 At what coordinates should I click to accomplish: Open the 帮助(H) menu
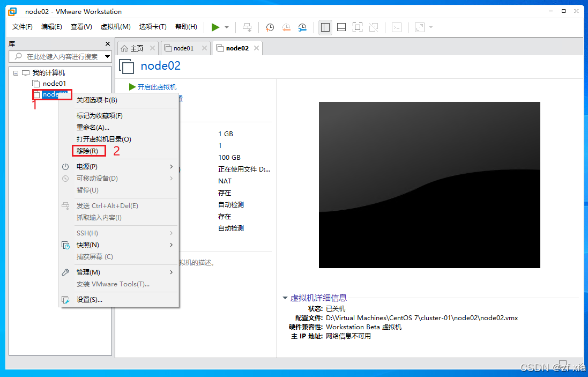point(186,27)
